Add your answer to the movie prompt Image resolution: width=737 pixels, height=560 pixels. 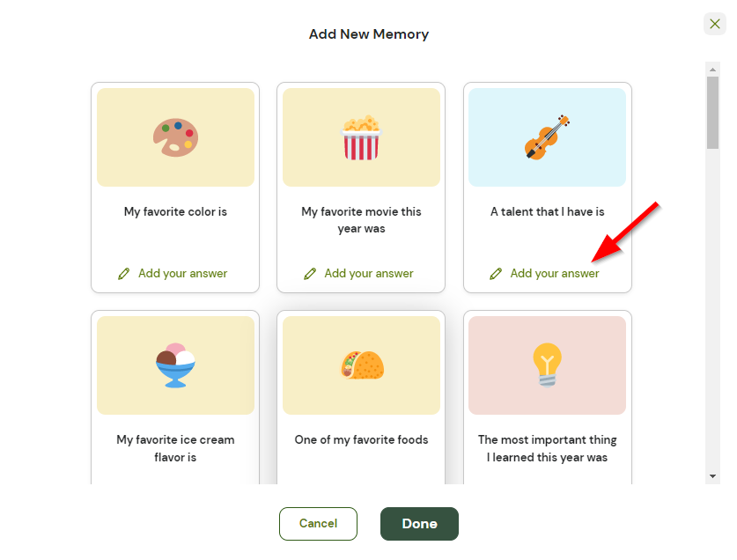click(x=367, y=273)
